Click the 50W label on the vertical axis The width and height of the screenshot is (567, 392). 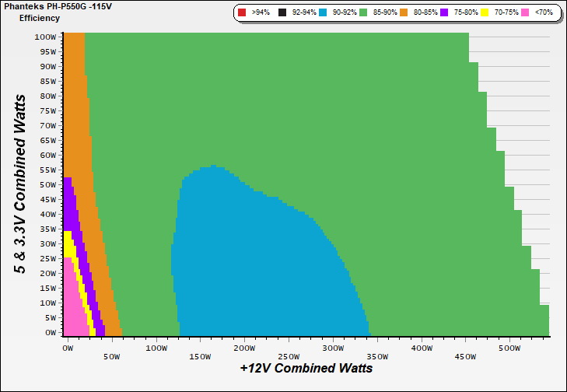click(47, 184)
